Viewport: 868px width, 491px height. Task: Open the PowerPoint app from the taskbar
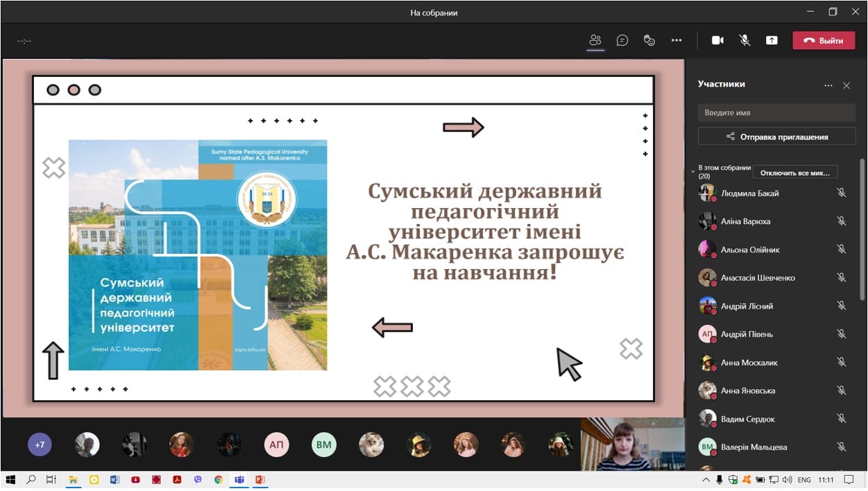click(260, 479)
